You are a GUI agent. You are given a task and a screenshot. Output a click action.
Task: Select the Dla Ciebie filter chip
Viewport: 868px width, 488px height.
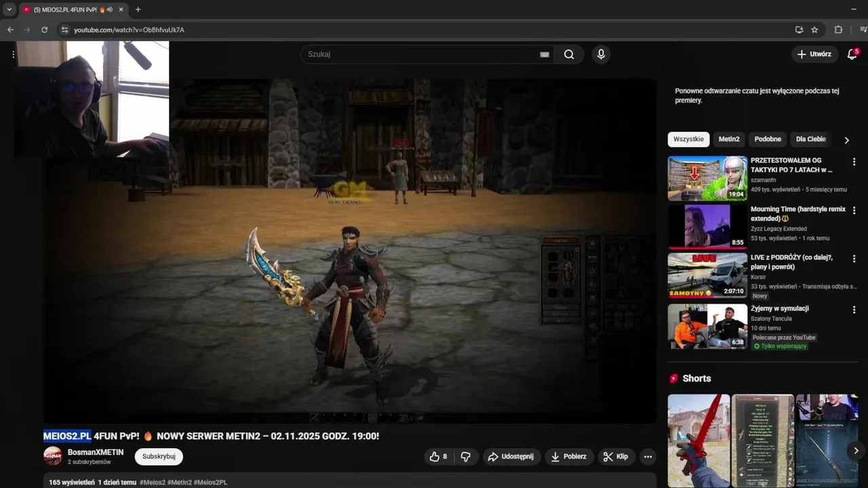[x=811, y=139]
